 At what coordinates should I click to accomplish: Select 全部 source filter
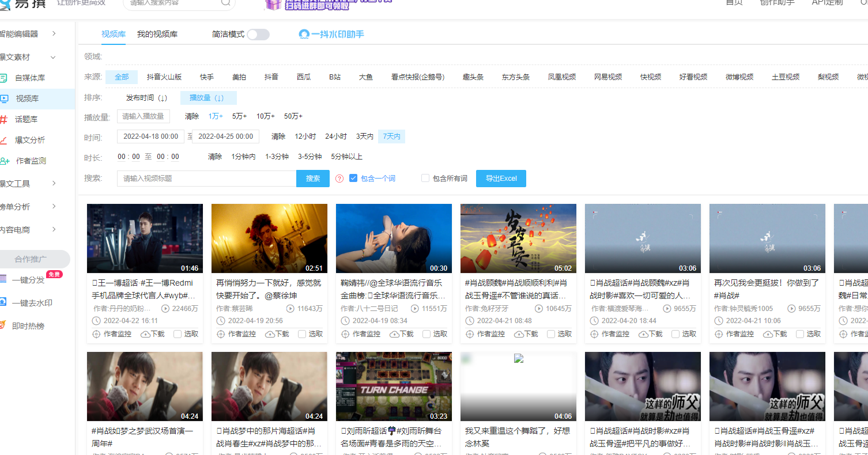click(x=122, y=77)
